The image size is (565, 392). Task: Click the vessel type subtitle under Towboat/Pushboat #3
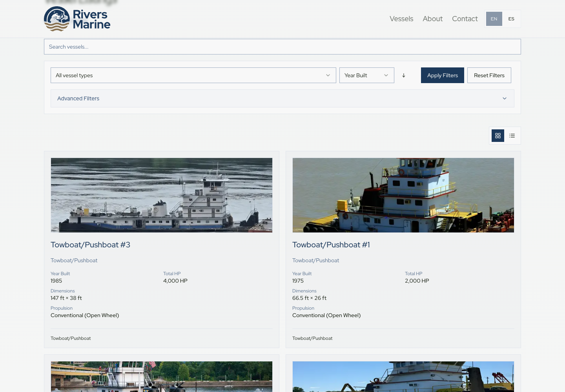pos(74,260)
